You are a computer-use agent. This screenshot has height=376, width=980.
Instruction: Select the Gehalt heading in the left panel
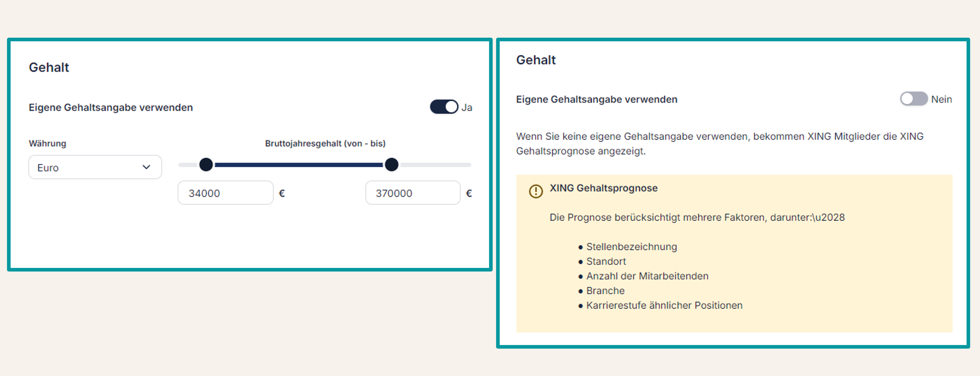(x=49, y=67)
